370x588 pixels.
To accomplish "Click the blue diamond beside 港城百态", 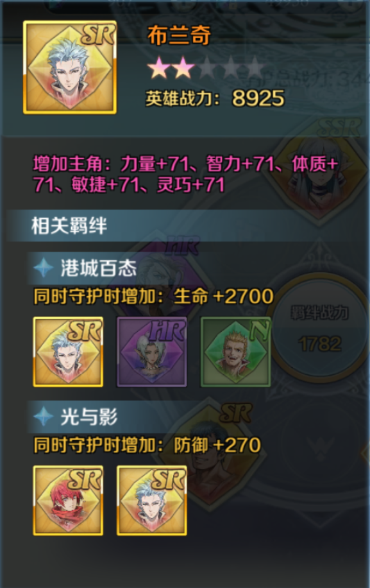I will coord(44,268).
